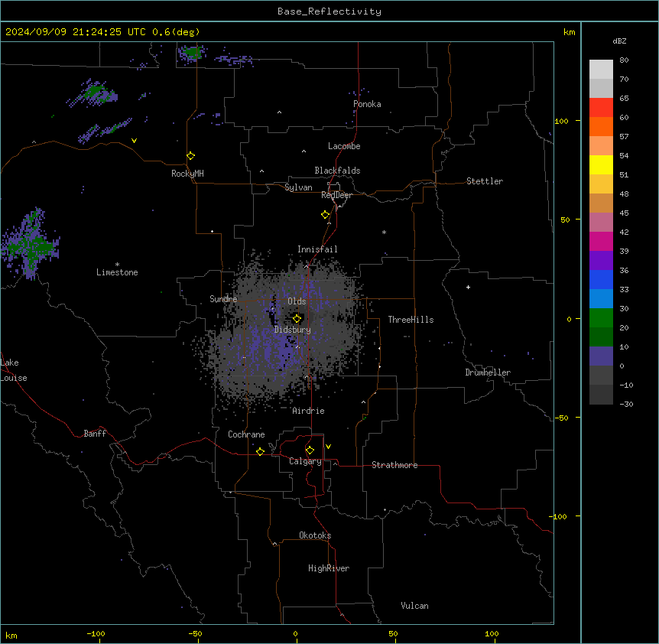
Task: Click the white asterisk marker above Limestone
Action: (117, 265)
